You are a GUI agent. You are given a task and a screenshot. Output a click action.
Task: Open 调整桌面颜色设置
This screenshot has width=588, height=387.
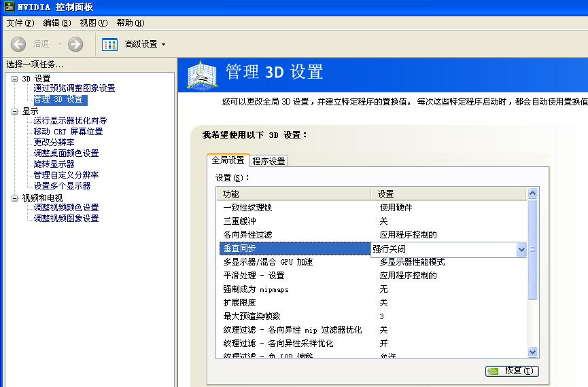[x=67, y=153]
